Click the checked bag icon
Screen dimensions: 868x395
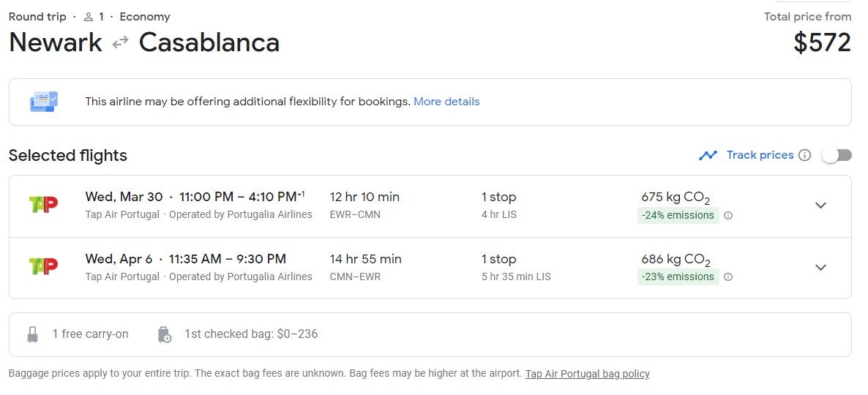(165, 335)
